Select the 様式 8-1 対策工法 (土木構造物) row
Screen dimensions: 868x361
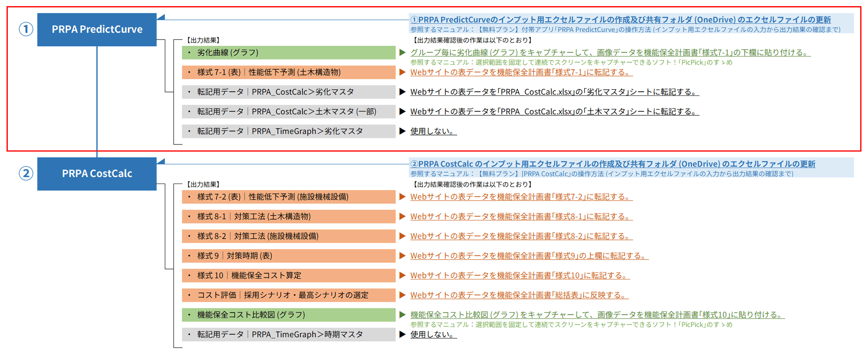289,217
